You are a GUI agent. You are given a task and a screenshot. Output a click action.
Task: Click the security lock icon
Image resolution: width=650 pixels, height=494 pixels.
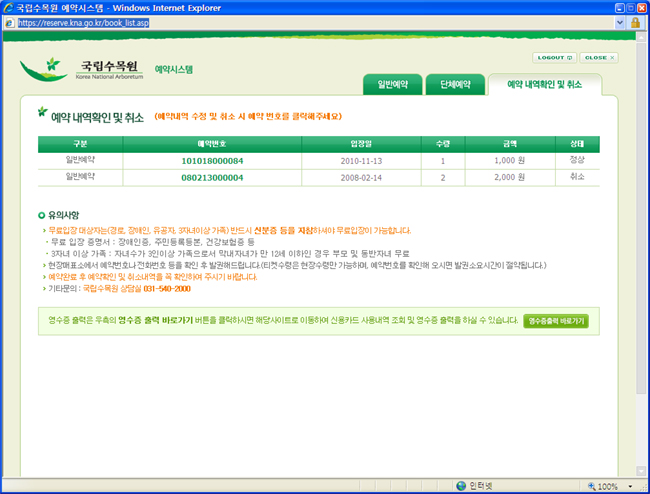click(x=635, y=23)
